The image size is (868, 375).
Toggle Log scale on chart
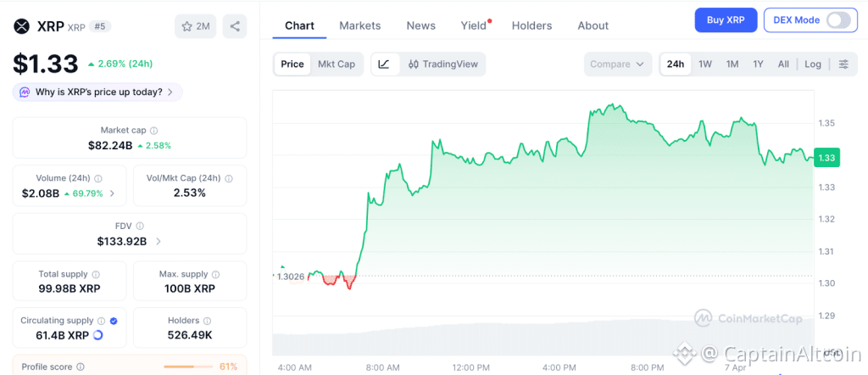click(x=813, y=64)
